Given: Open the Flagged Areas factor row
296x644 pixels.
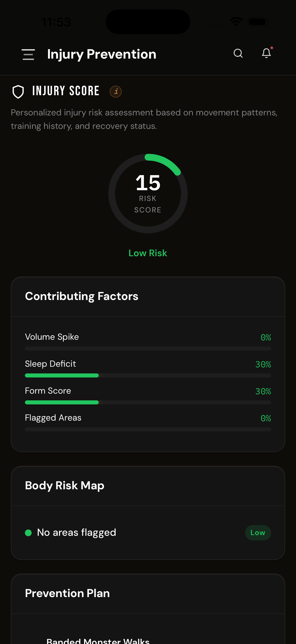Looking at the screenshot, I should tap(148, 422).
